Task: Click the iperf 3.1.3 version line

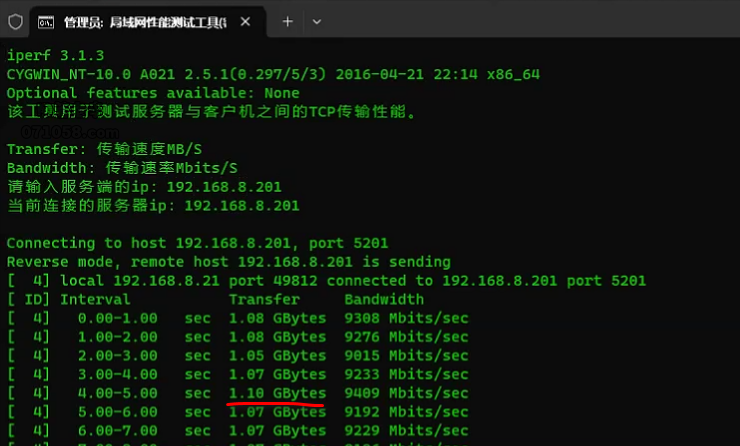Action: point(55,55)
